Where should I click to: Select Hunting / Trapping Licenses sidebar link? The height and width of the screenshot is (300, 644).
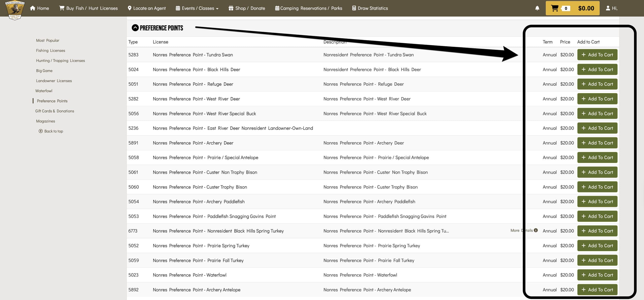(x=61, y=61)
